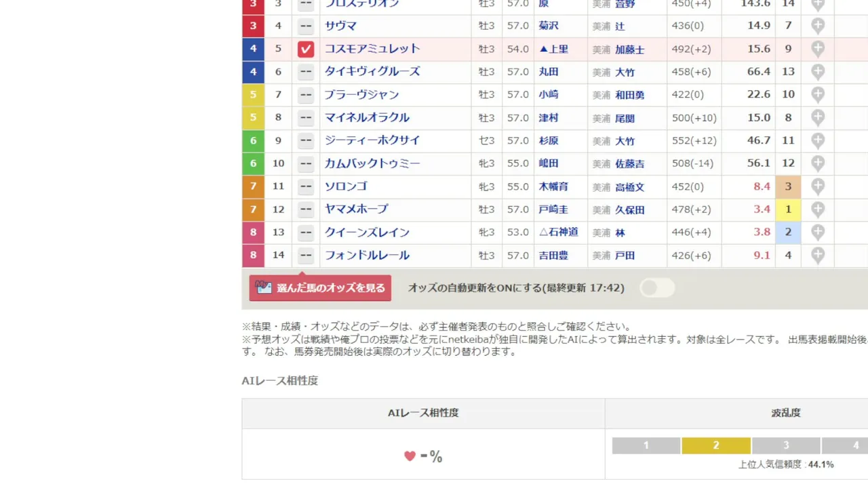Open horse page for ソロンゴ
Screen dimensions: 868x488
point(346,186)
